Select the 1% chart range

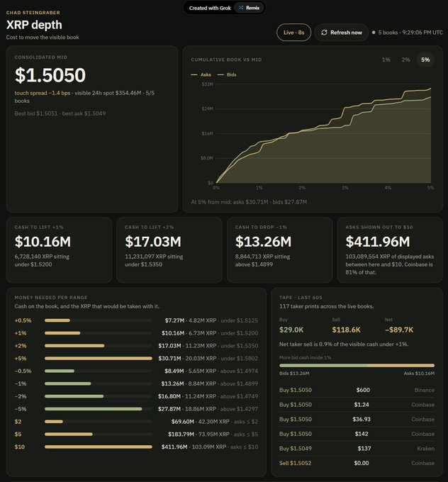click(x=386, y=60)
